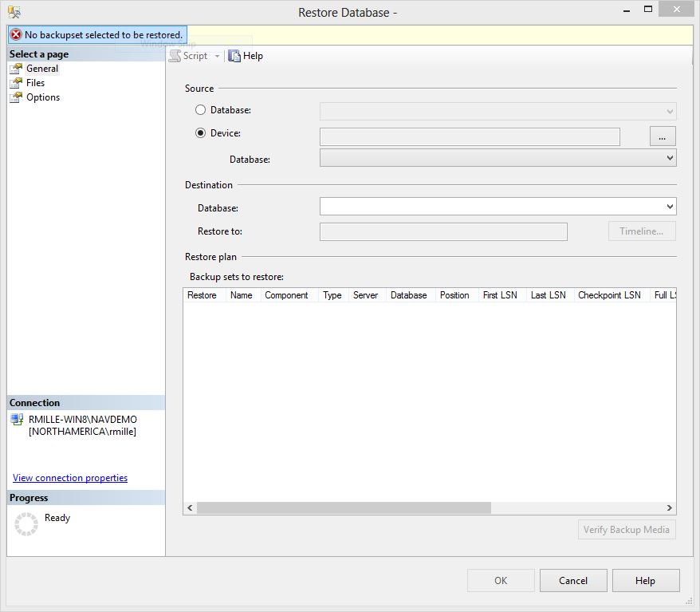Expand the Script dropdown arrow
Viewport: 700px width, 612px height.
217,57
